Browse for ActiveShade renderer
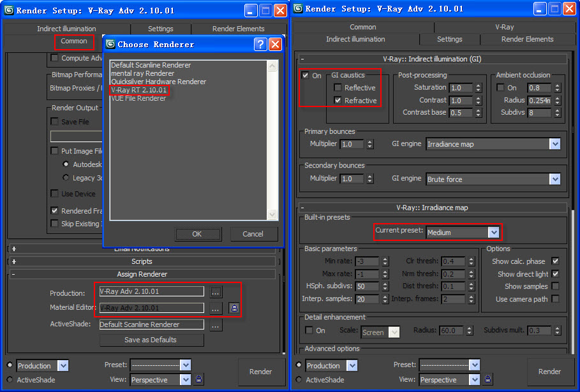The width and height of the screenshot is (580, 392). tap(216, 325)
